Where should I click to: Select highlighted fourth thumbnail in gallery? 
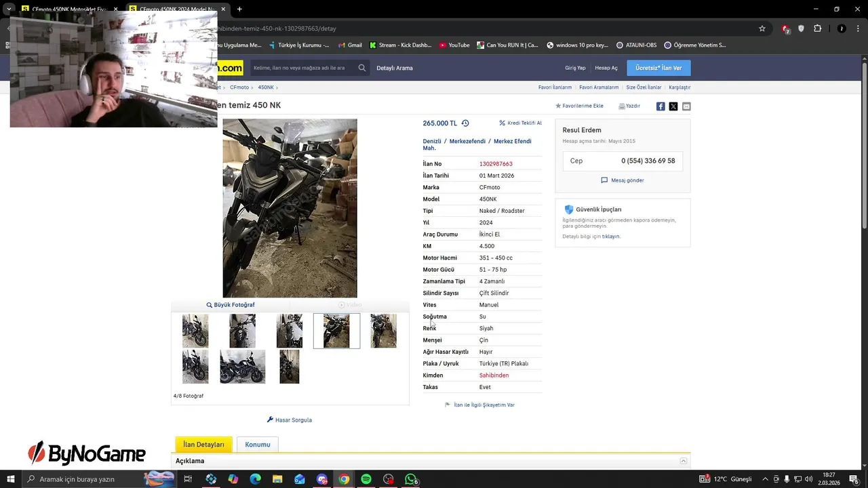point(336,331)
